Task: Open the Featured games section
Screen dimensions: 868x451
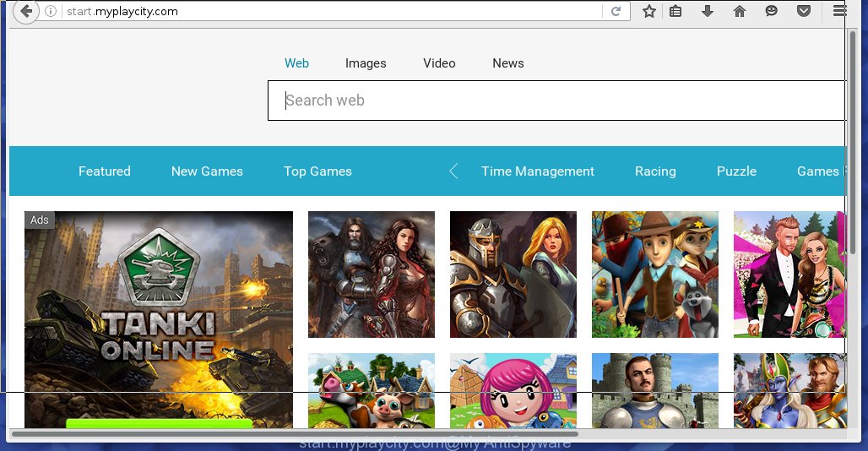Action: [x=105, y=171]
